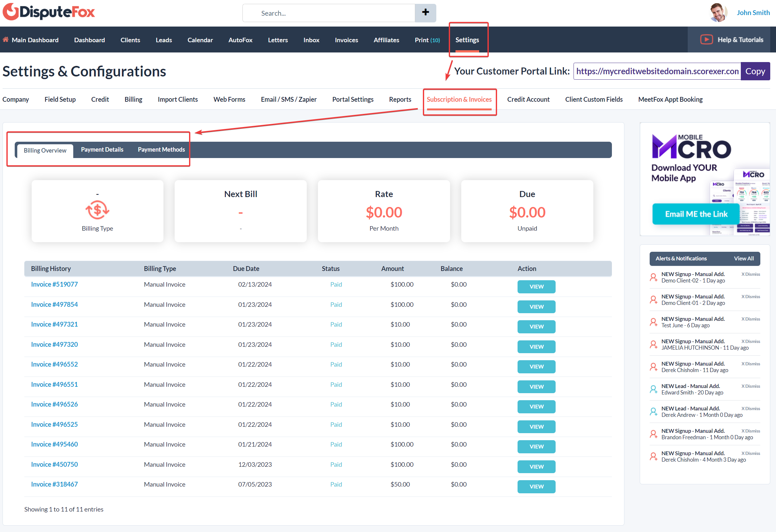Image resolution: width=776 pixels, height=532 pixels.
Task: Switch to the Payment Details tab
Action: click(x=102, y=149)
